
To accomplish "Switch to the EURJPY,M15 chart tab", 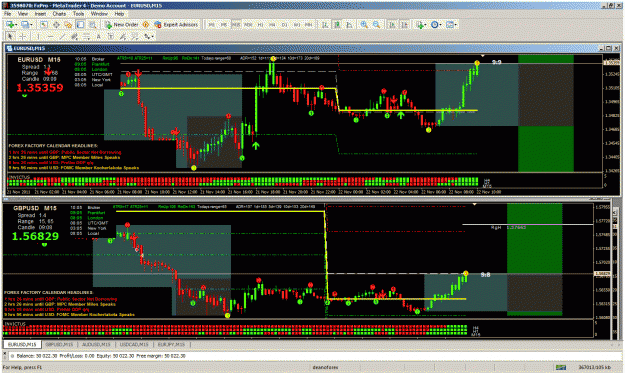I will coord(171,344).
